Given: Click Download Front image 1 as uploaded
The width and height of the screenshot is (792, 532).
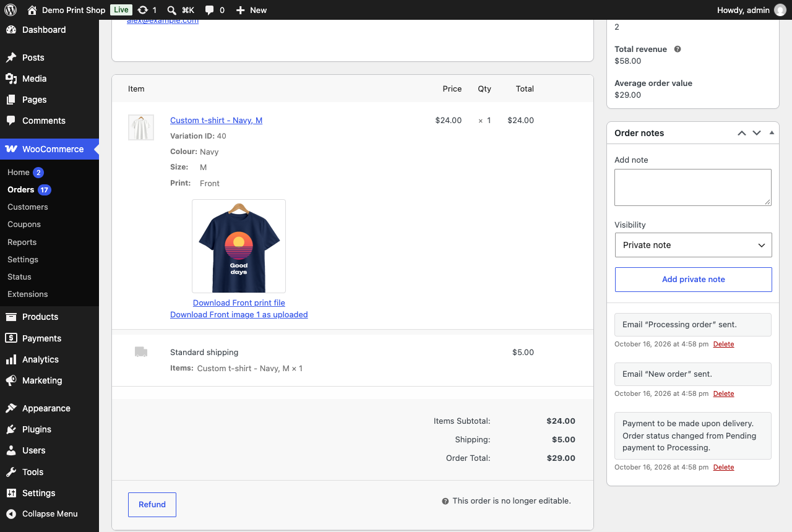Looking at the screenshot, I should pyautogui.click(x=239, y=315).
